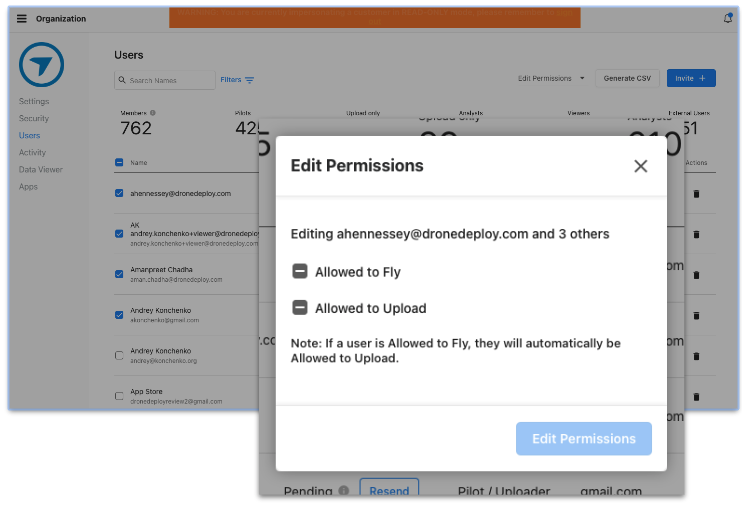Toggle the select-all checkbox beside Name header
The image size is (742, 519).
[119, 162]
